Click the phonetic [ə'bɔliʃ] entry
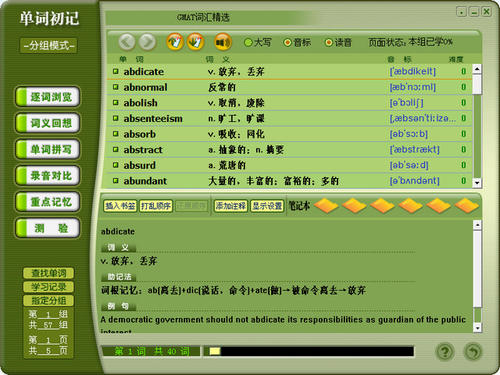The height and width of the screenshot is (375, 500). (407, 103)
